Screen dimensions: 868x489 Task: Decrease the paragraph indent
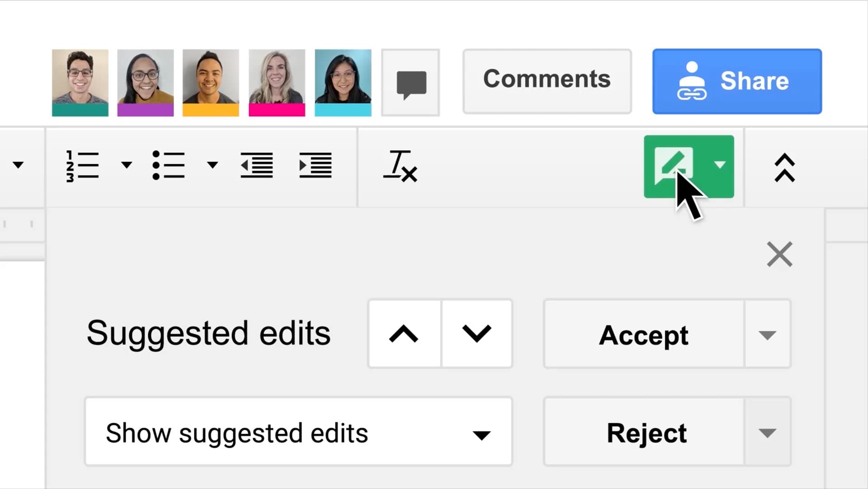pos(256,166)
